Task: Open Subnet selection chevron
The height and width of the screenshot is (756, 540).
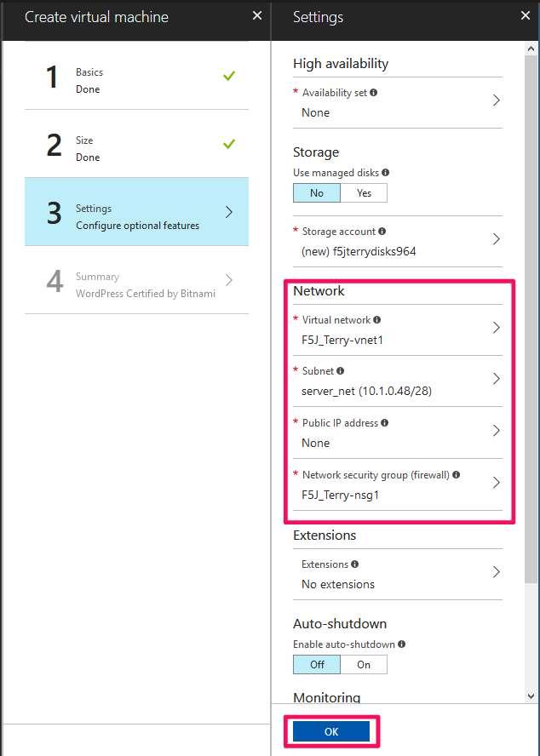Action: point(496,379)
